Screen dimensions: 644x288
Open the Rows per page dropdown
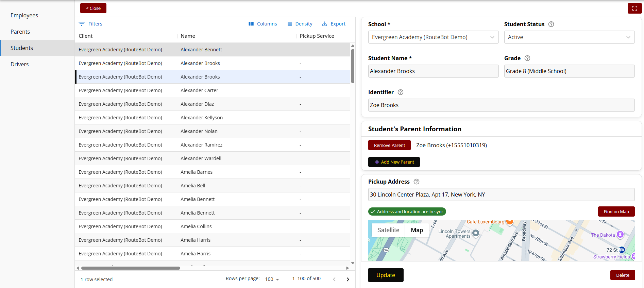(272, 279)
